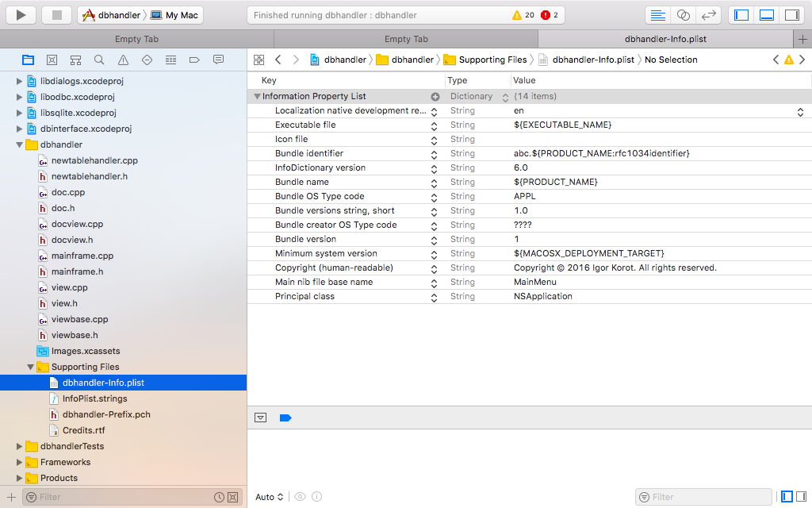Expand the Frameworks group
The width and height of the screenshot is (812, 508).
point(19,463)
